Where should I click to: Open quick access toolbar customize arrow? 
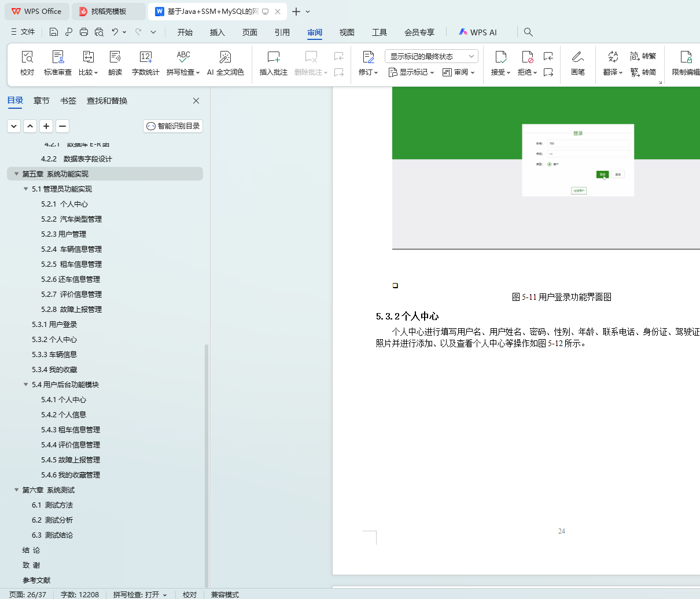pos(153,32)
